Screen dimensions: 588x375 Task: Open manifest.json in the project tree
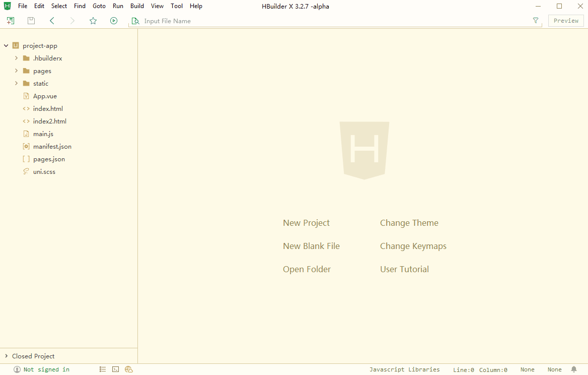coord(52,147)
